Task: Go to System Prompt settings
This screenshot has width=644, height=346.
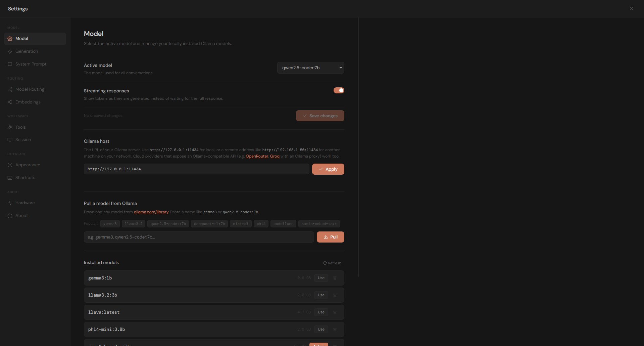Action: tap(35, 64)
